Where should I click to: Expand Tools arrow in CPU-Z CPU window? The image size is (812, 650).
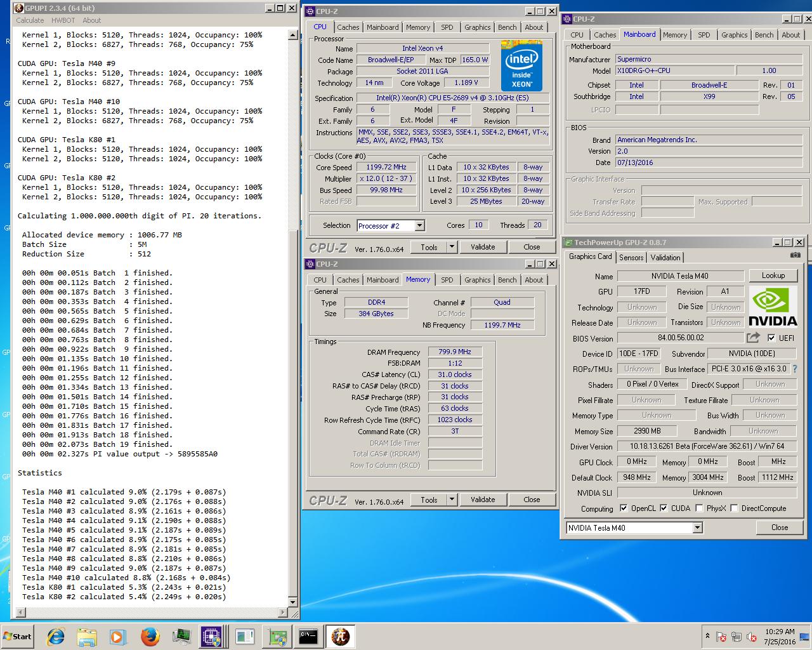pos(452,247)
